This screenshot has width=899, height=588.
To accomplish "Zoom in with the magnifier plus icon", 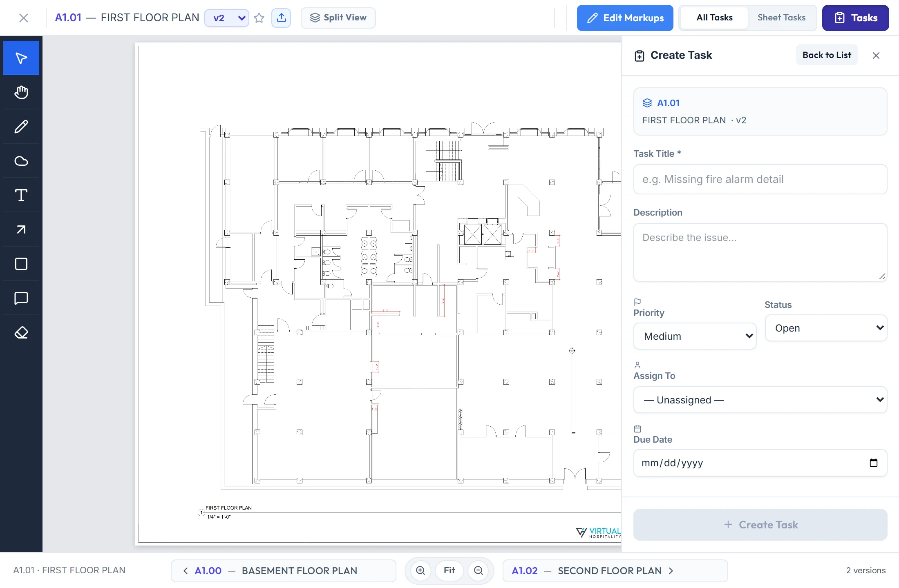I will [420, 570].
